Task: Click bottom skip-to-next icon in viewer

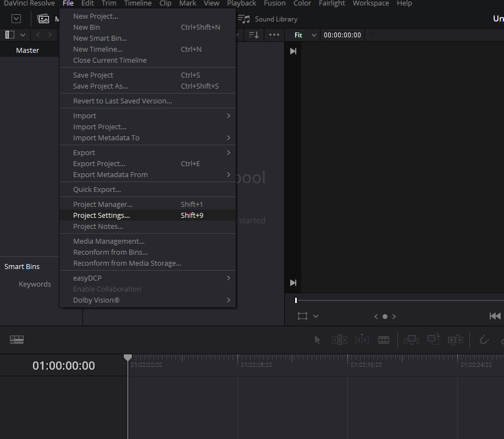Action: pos(293,283)
